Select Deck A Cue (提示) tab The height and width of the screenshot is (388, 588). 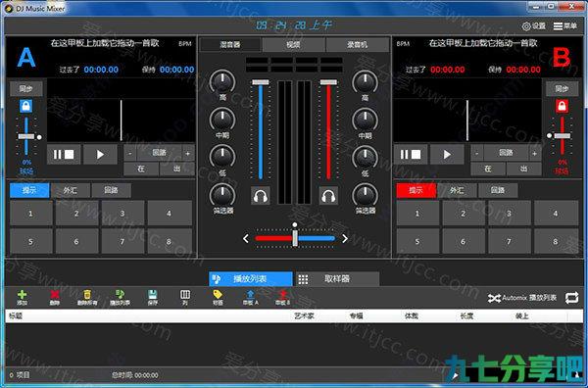[x=29, y=190]
